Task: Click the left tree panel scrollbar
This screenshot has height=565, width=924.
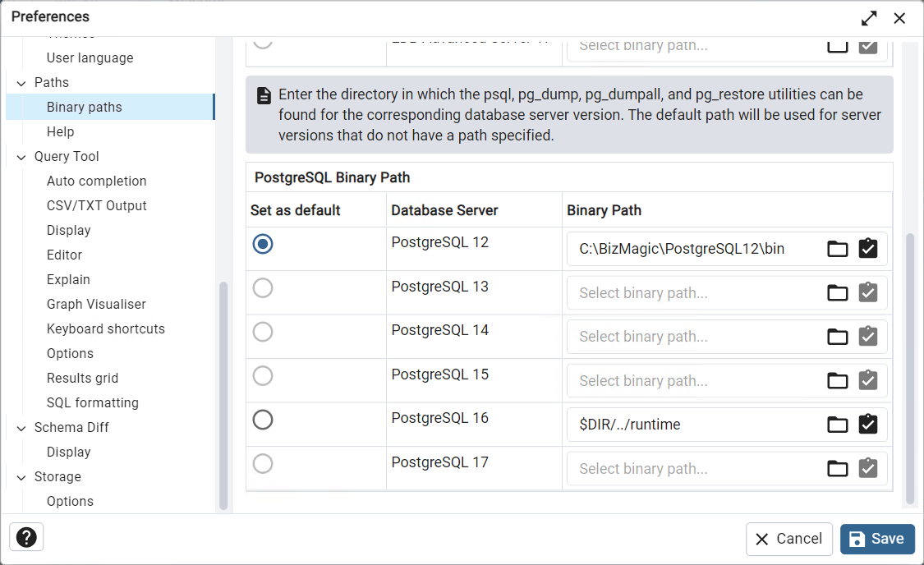Action: tap(223, 395)
